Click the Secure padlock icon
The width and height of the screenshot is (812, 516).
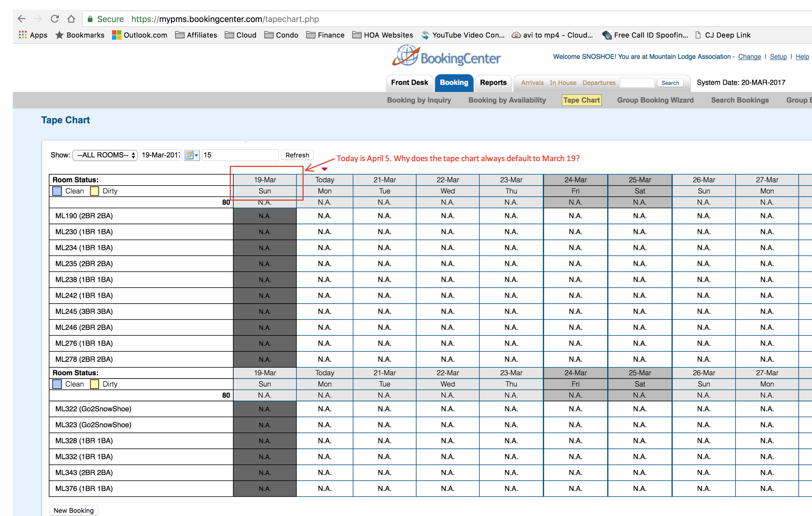click(x=90, y=19)
